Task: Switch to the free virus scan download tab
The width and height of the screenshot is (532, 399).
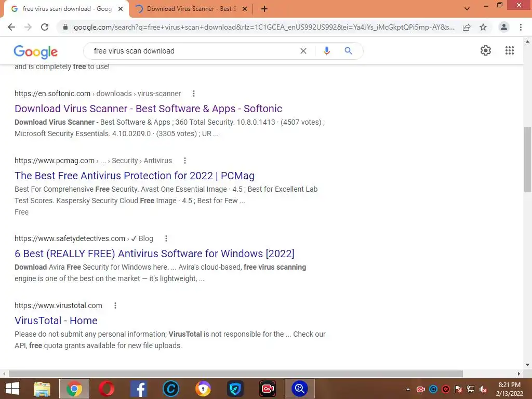Action: [x=67, y=9]
